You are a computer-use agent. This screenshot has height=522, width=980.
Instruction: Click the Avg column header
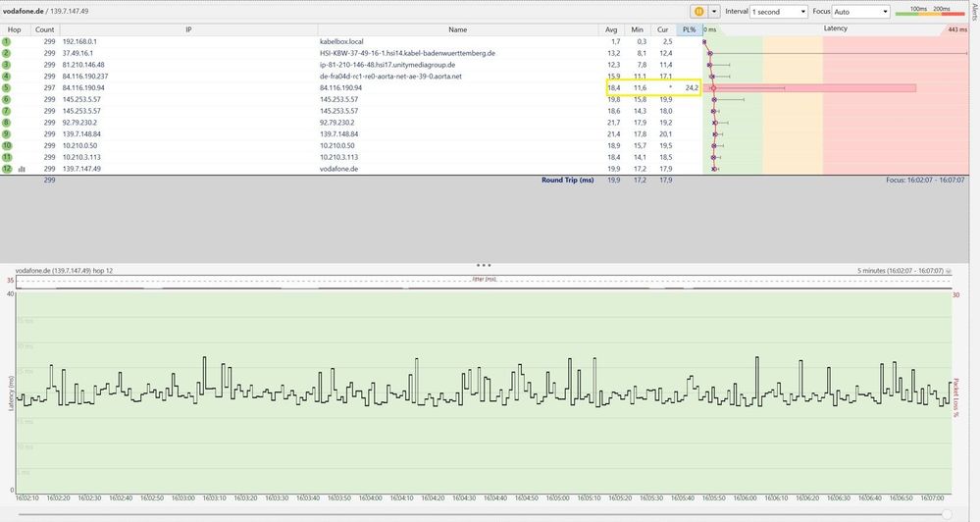click(x=611, y=29)
